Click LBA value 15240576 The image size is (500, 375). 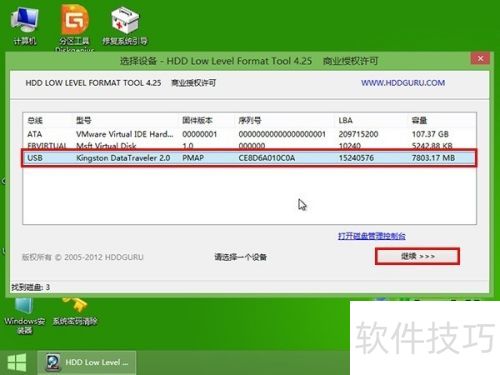coord(356,158)
